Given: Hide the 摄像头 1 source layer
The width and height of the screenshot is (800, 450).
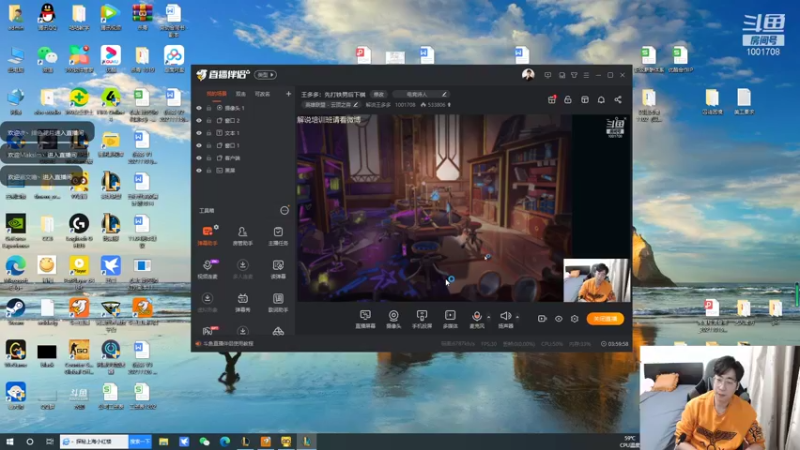Looking at the screenshot, I should 199,108.
